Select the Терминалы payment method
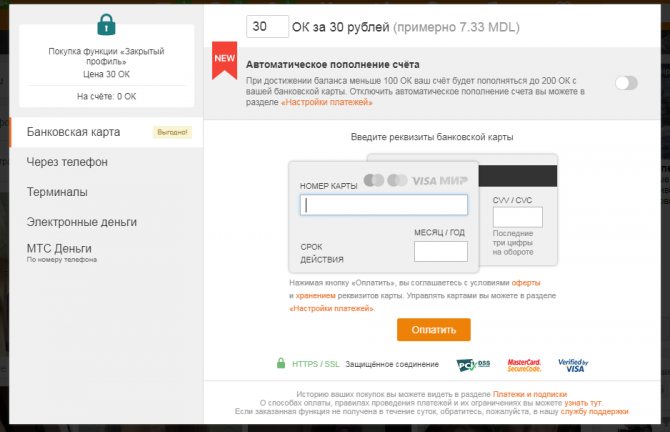This screenshot has height=432, width=670. coord(106,192)
